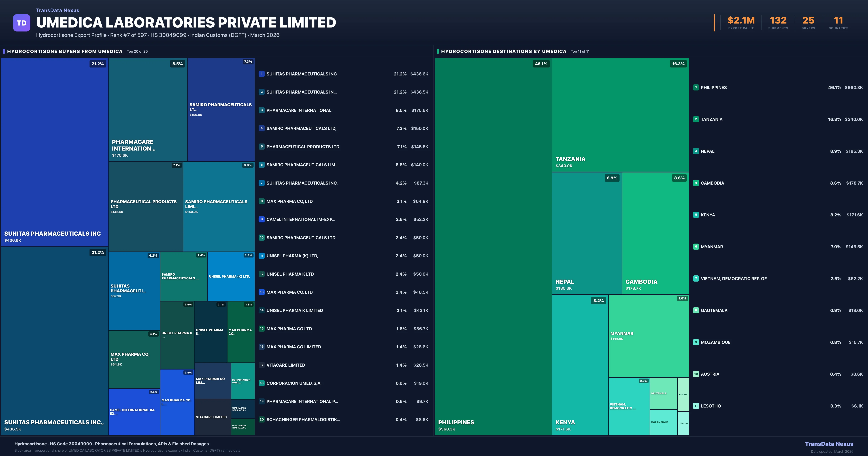The image size is (868, 456).
Task: Open the Hydrocortisone Buyers from Umedica section header
Action: tap(65, 51)
